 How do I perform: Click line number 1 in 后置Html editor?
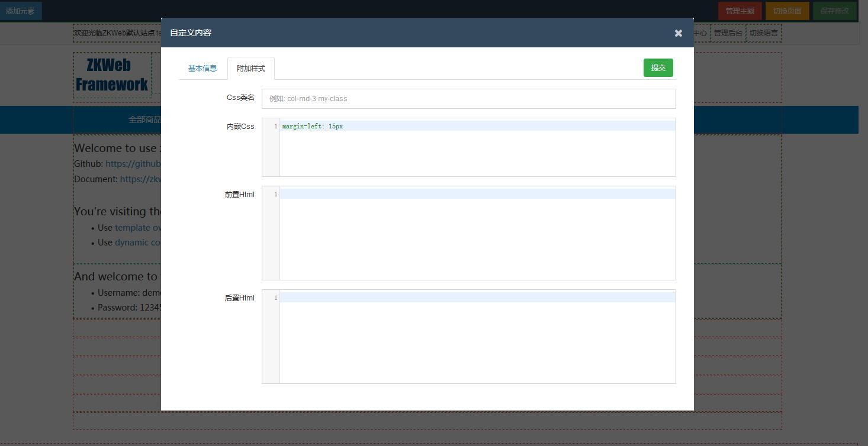coord(275,298)
